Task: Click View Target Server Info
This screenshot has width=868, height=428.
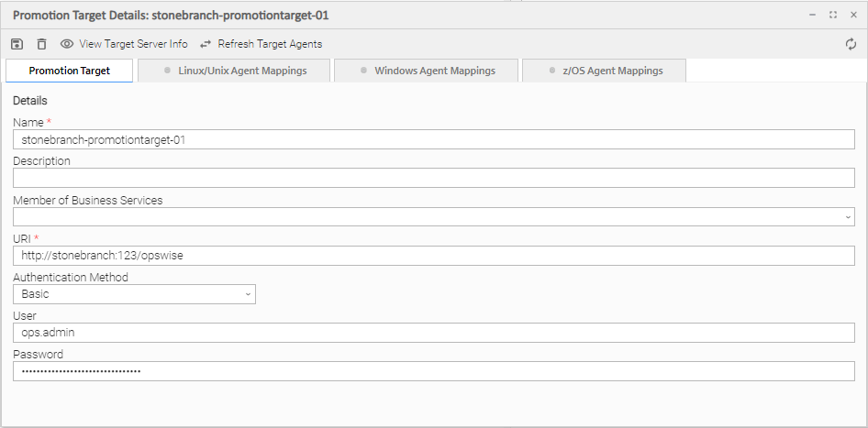Action: [x=124, y=44]
